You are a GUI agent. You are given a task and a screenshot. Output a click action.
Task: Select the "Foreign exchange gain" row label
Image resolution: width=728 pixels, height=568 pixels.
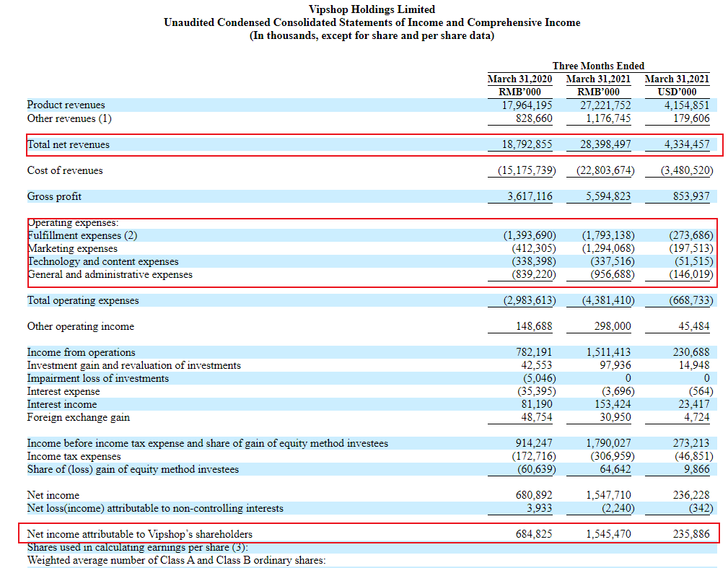(x=79, y=418)
